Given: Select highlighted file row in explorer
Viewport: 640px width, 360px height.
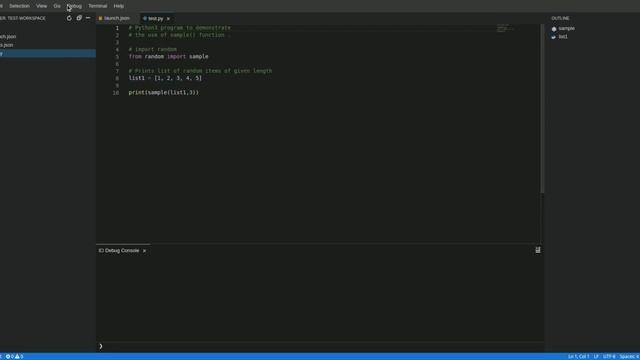Looking at the screenshot, I should (48, 54).
